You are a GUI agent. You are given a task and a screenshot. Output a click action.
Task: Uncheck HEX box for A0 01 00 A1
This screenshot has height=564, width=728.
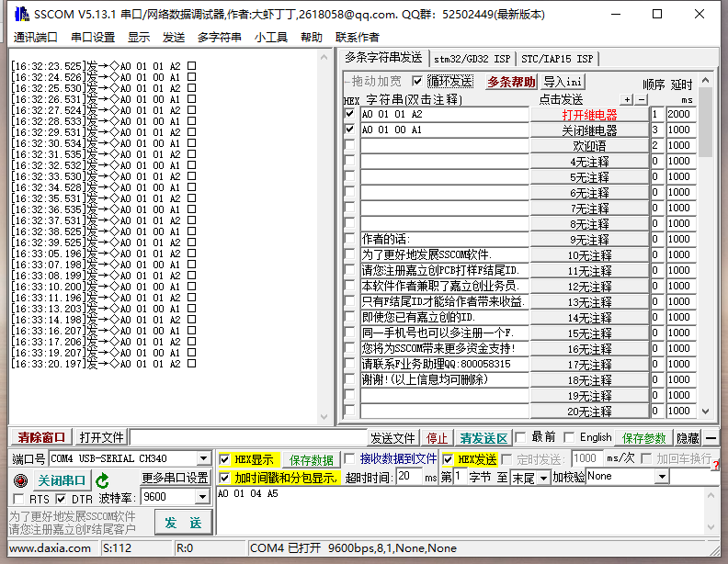point(349,129)
